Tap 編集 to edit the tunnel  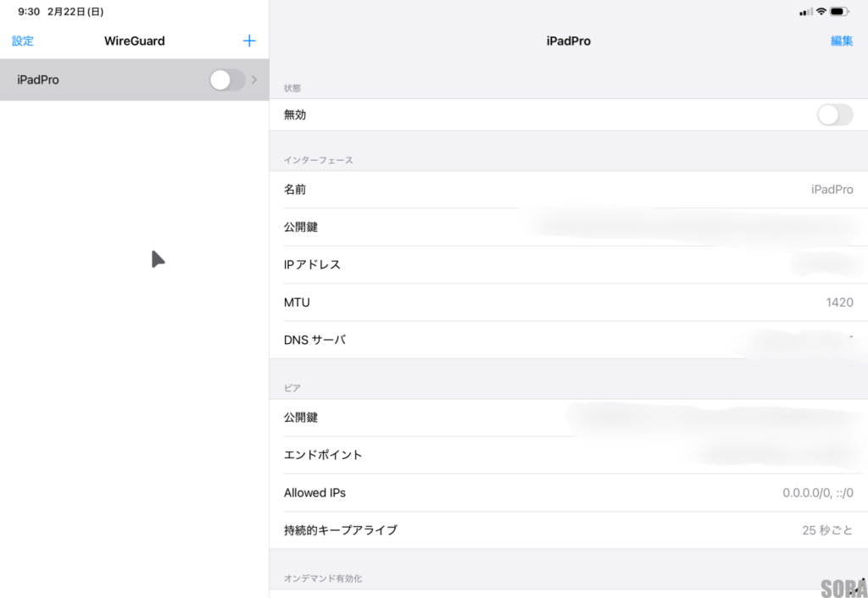click(x=841, y=41)
